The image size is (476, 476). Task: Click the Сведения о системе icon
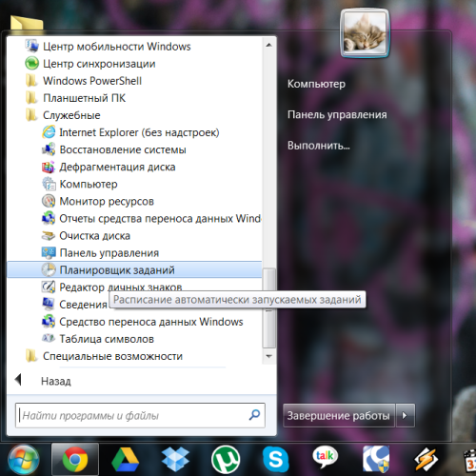[49, 304]
